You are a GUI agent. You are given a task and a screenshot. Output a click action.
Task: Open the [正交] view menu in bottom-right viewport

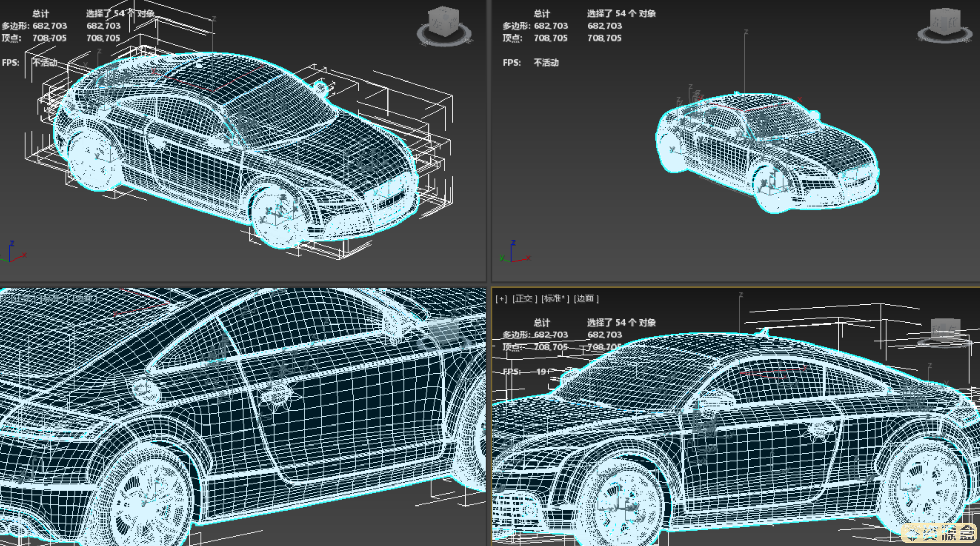coord(524,298)
